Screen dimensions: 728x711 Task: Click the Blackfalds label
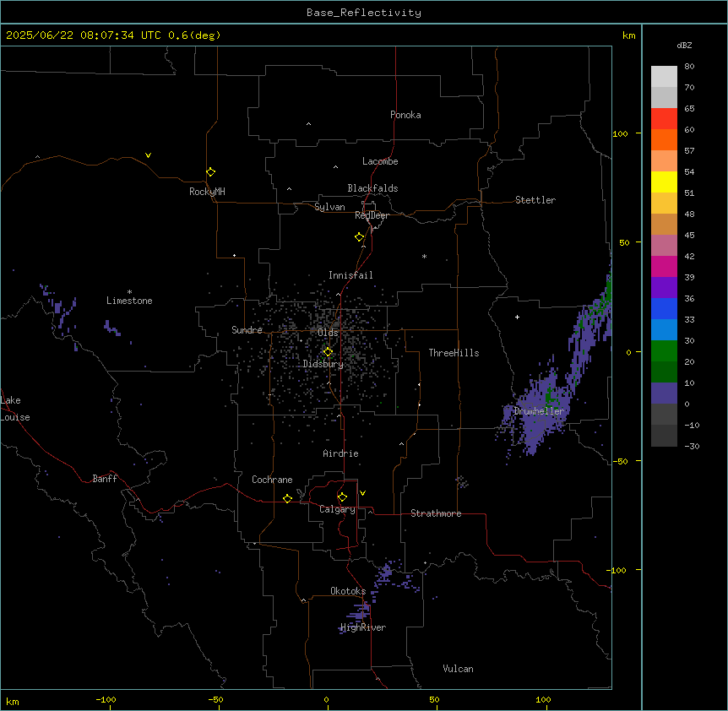tap(372, 188)
